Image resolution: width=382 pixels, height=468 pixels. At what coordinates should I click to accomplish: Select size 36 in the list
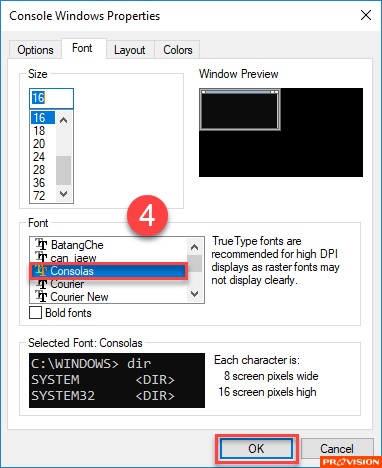tap(43, 182)
